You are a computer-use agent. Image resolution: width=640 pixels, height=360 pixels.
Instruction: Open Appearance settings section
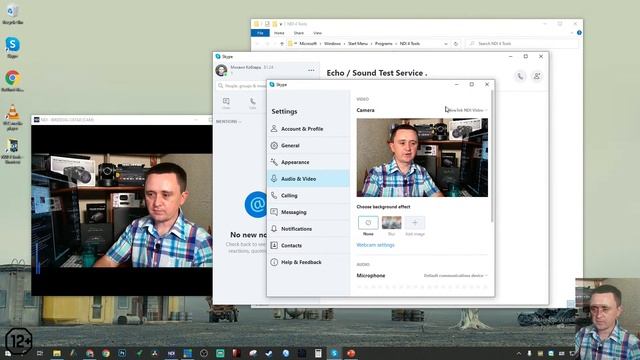click(x=308, y=162)
